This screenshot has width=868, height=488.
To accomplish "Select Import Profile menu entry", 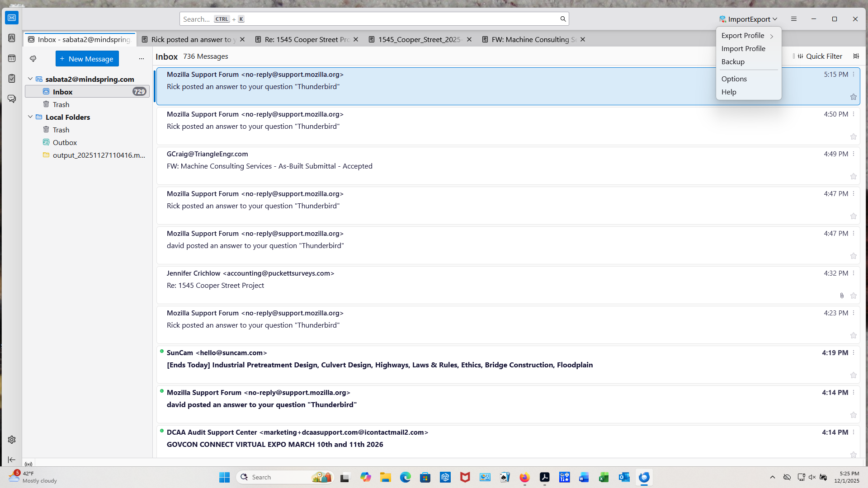I will 743,49.
